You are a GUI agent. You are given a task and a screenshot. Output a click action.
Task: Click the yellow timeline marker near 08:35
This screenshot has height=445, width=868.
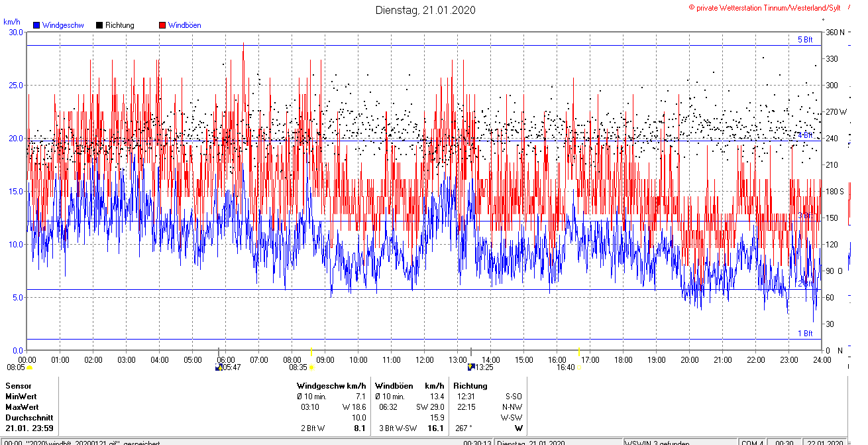coord(311,351)
